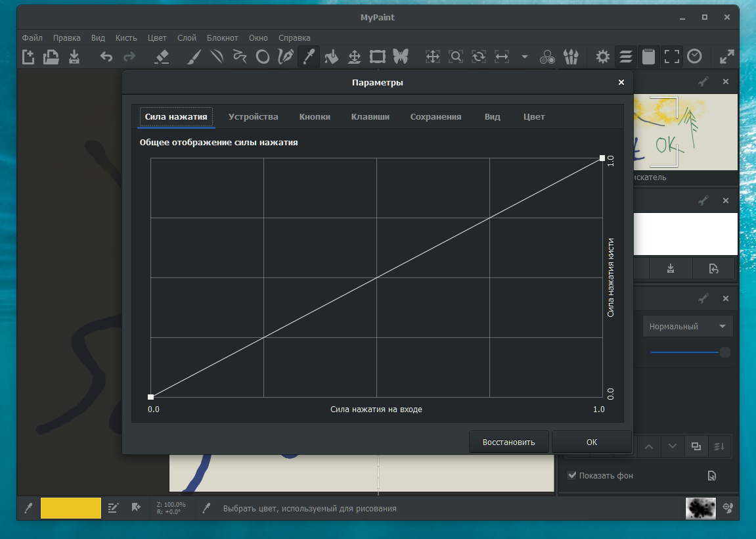The image size is (756, 539).
Task: Open the Цвет menu
Action: pos(157,37)
